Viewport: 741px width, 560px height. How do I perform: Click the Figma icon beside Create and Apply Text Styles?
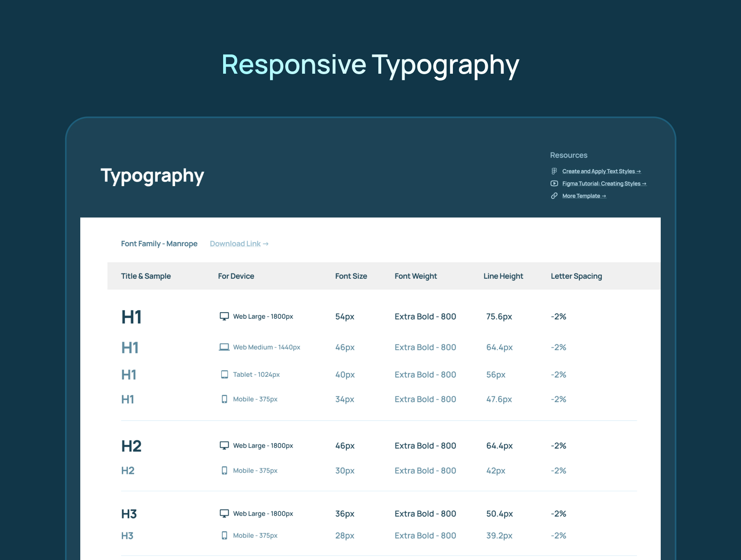click(554, 171)
